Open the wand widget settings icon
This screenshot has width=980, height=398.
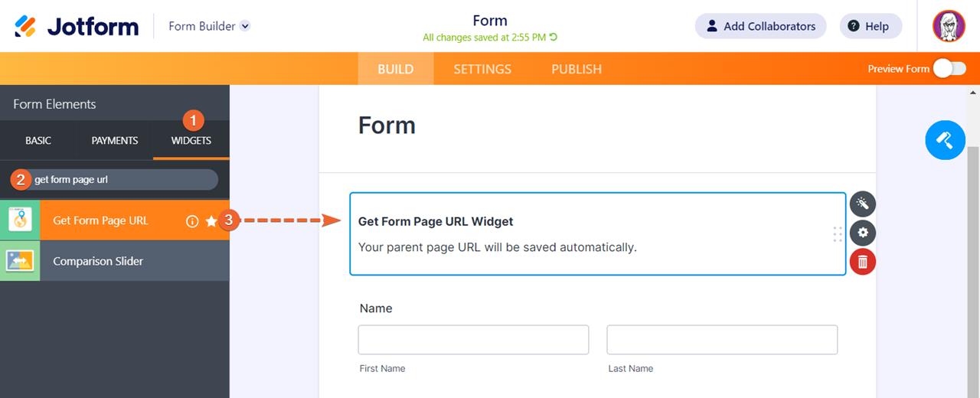pyautogui.click(x=863, y=204)
